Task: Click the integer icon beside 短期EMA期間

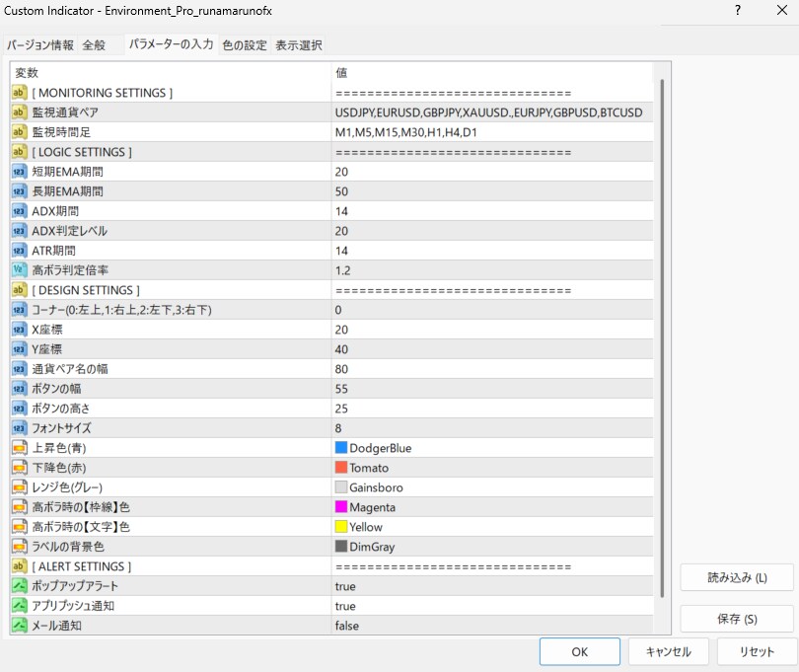Action: (x=19, y=172)
